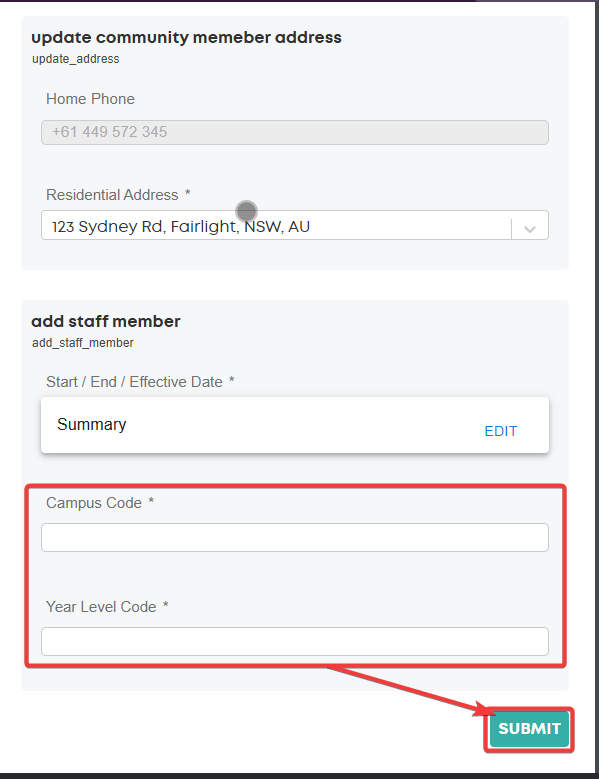Image resolution: width=599 pixels, height=779 pixels.
Task: Click the Start / End / Effective Date label
Action: pyautogui.click(x=134, y=382)
